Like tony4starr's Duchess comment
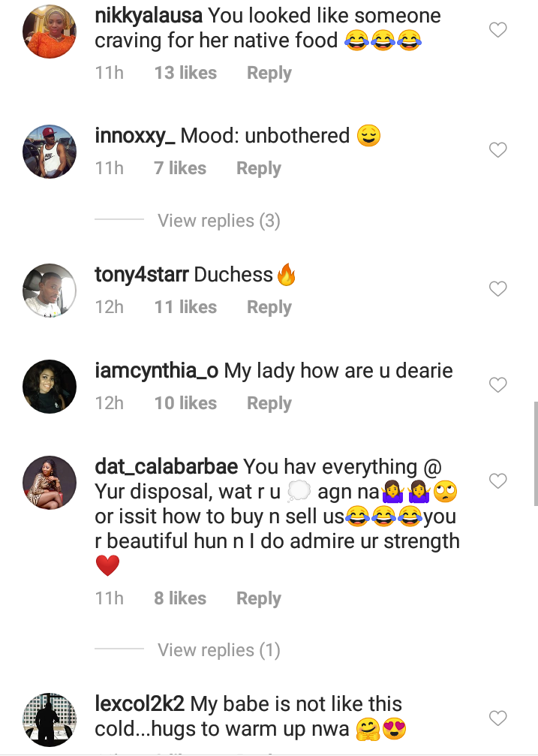This screenshot has width=538, height=756. (498, 289)
